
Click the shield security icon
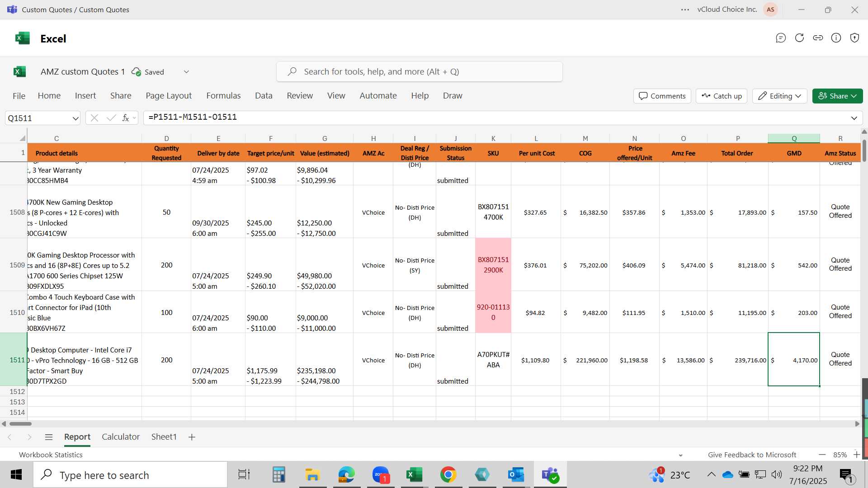(x=854, y=38)
